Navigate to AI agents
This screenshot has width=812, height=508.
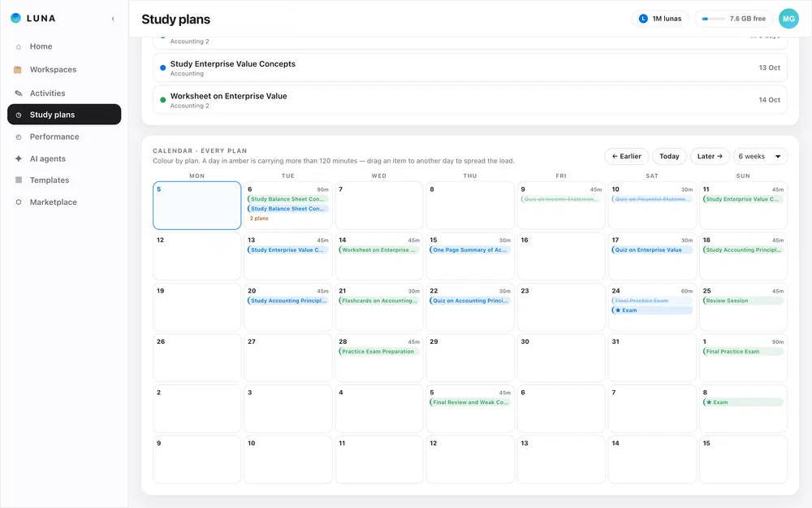coord(64,158)
